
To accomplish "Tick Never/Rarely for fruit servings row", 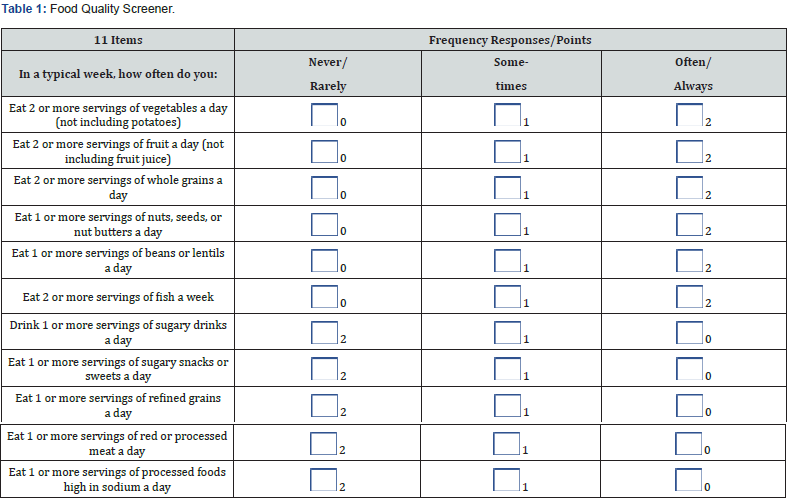I will pos(324,151).
